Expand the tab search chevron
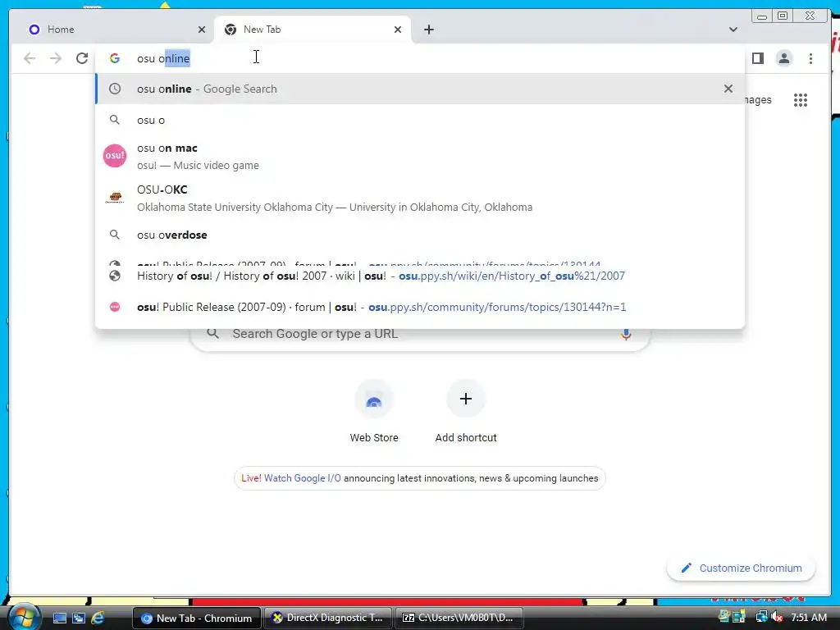The height and width of the screenshot is (630, 840). coord(733,30)
